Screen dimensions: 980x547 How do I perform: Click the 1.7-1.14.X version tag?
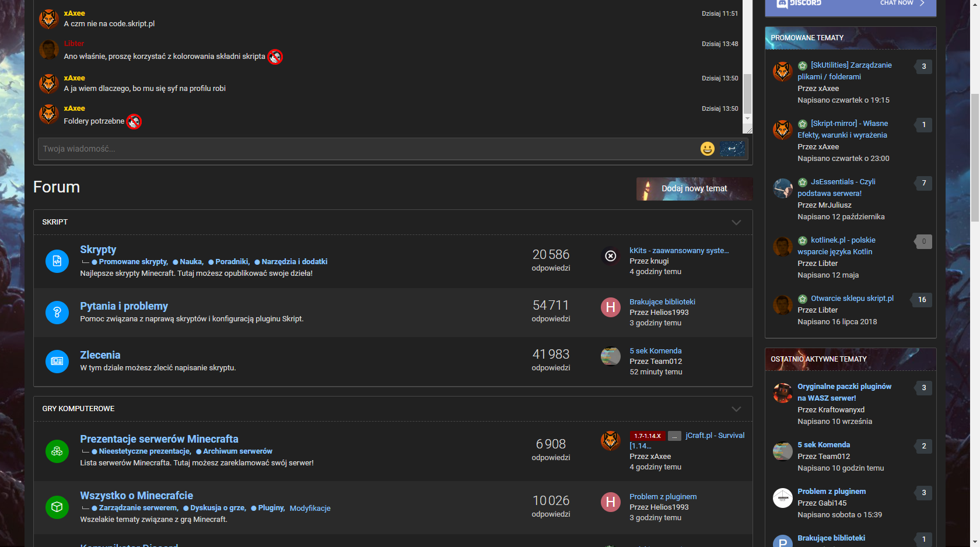point(647,436)
